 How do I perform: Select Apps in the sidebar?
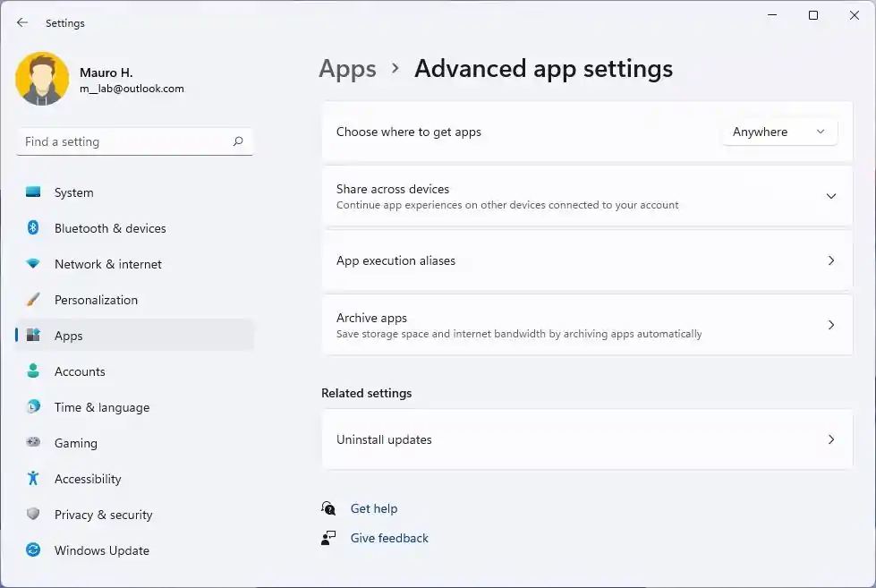point(69,336)
